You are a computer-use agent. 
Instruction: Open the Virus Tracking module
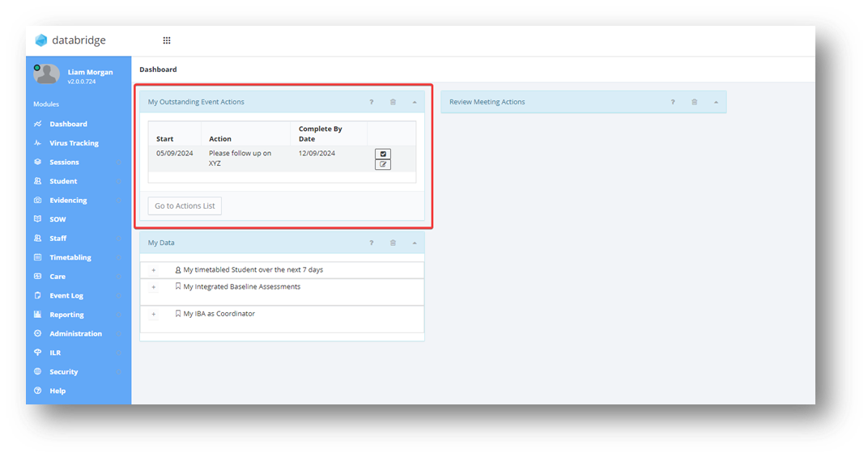pyautogui.click(x=74, y=142)
